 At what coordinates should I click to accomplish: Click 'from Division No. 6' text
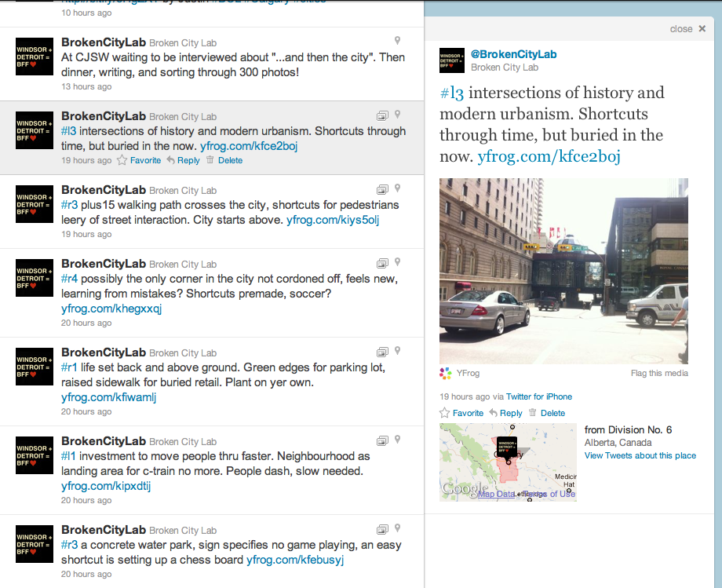click(x=628, y=429)
